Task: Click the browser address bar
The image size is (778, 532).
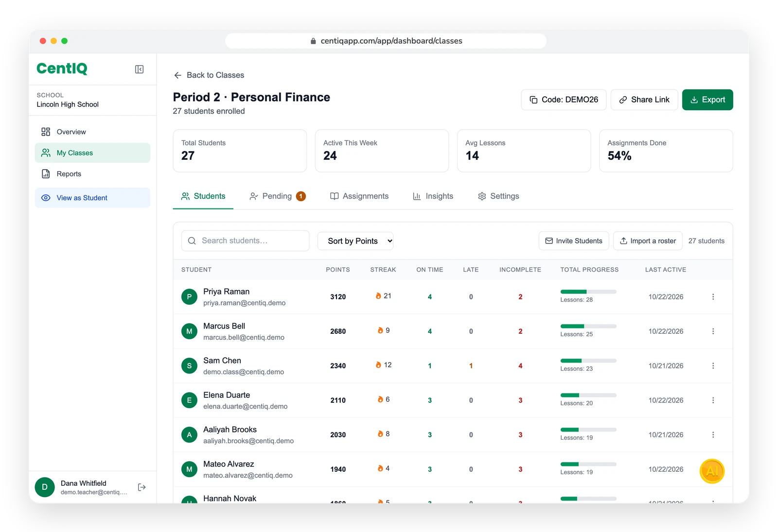Action: click(386, 41)
